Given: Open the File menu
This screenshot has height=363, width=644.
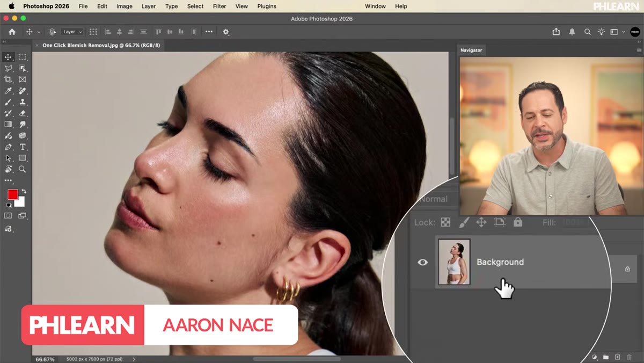Looking at the screenshot, I should coord(83,6).
